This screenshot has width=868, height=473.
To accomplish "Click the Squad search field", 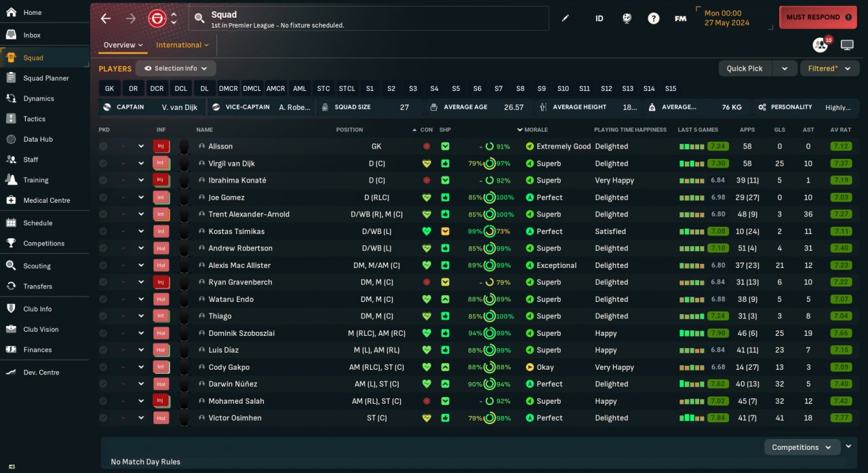I will [x=369, y=18].
